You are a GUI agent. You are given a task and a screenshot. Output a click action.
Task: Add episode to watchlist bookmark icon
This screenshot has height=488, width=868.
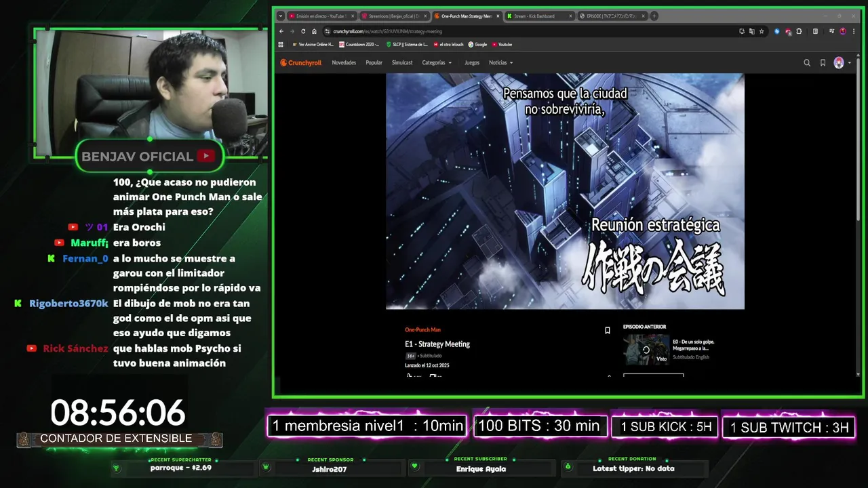tap(608, 331)
